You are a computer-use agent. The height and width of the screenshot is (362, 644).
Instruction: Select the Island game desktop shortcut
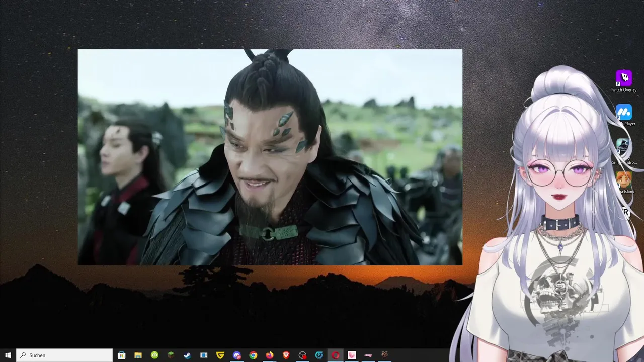[624, 183]
